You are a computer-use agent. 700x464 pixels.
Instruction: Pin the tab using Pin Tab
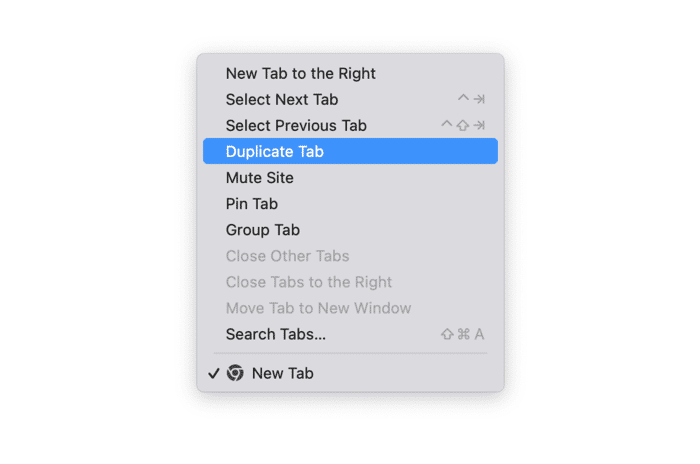252,204
